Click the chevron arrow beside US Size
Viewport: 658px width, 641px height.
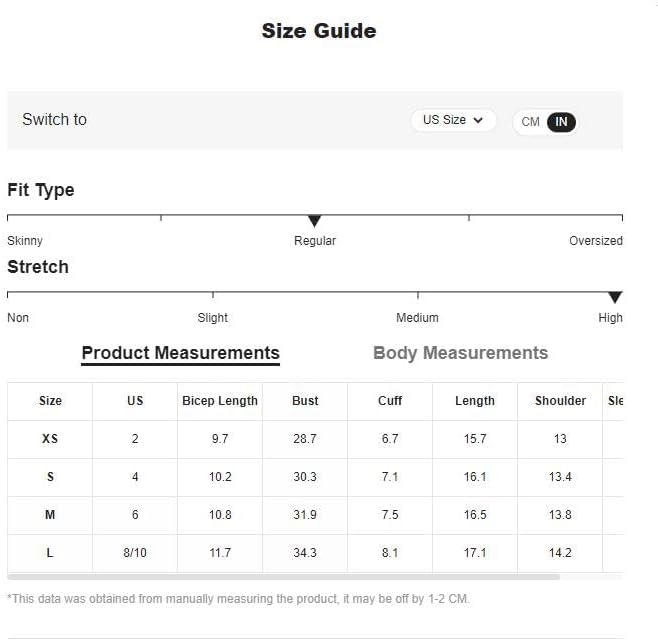pos(478,120)
